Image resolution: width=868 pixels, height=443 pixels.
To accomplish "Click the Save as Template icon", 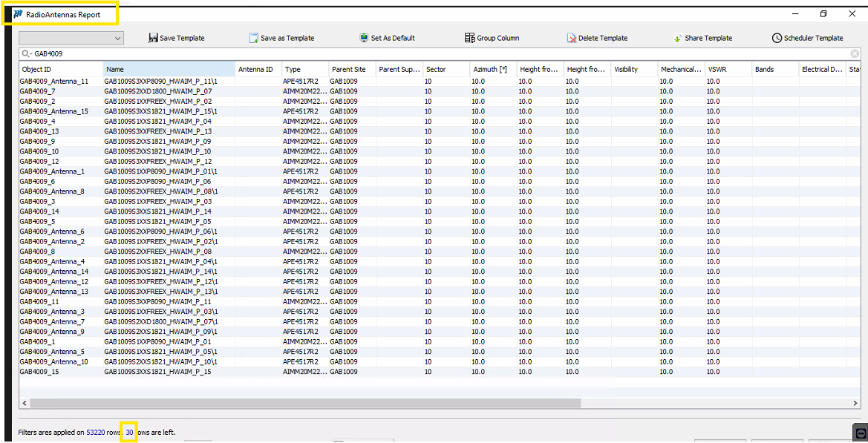I will coord(254,38).
